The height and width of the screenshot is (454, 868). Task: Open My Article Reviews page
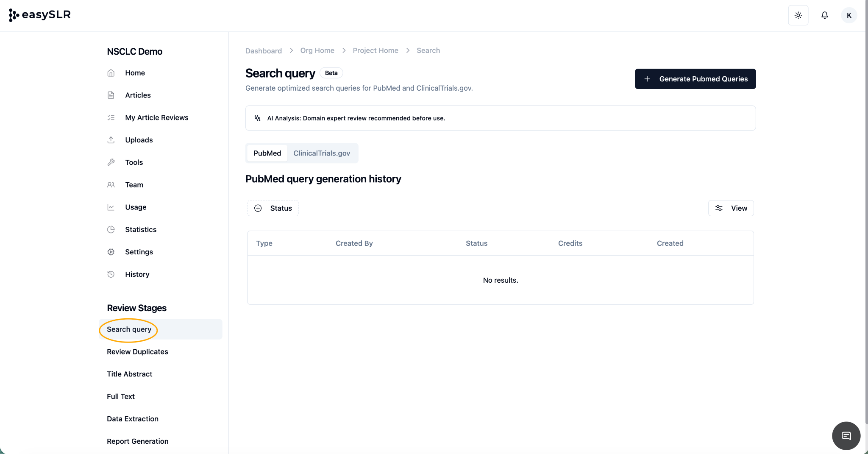point(156,117)
